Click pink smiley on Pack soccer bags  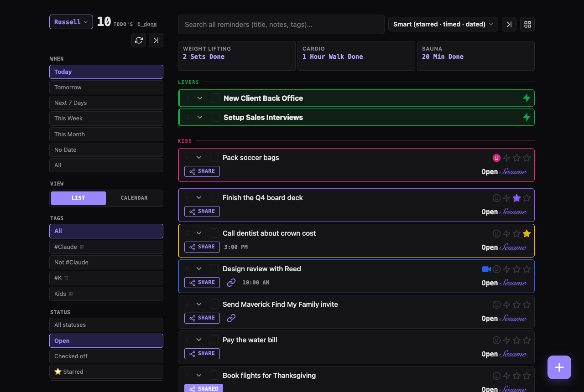coord(497,158)
